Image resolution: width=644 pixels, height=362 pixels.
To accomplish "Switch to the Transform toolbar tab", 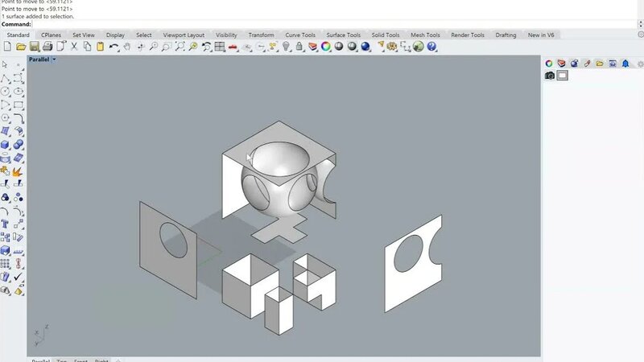I will 261,35.
